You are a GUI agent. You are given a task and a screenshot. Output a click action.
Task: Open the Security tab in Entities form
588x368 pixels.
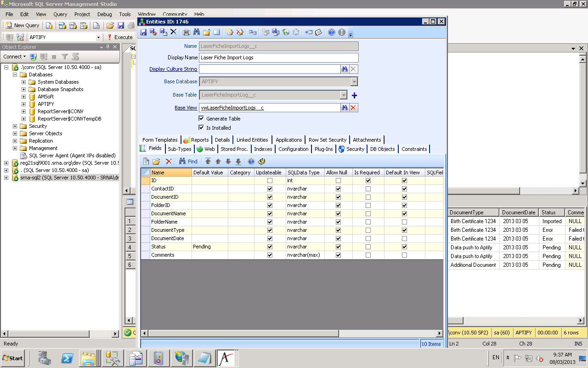tap(352, 149)
